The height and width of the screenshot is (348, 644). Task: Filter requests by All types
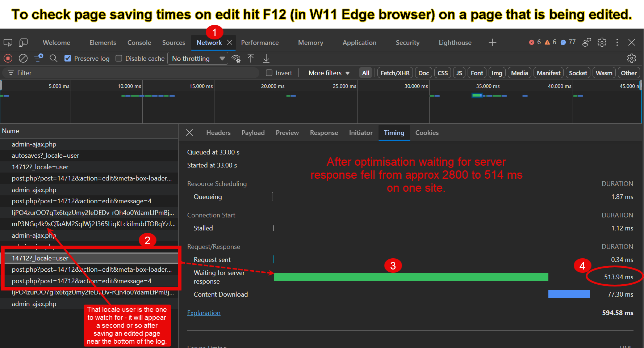click(366, 73)
